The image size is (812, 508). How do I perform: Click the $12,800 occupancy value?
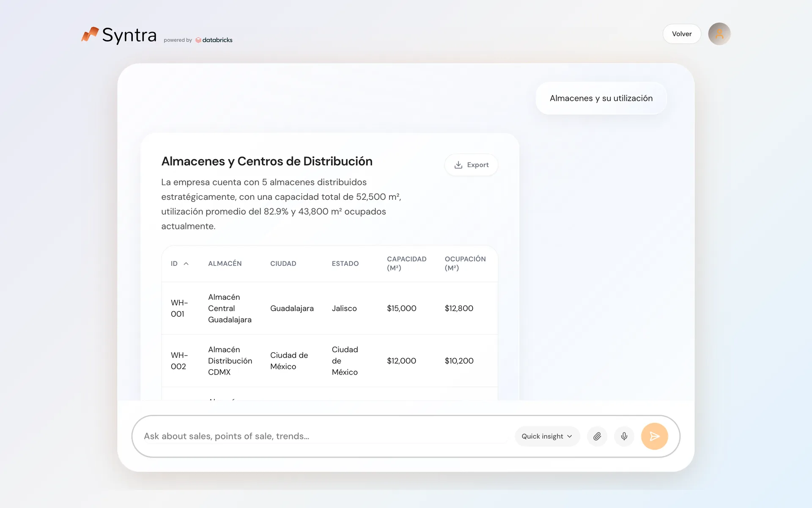(459, 308)
